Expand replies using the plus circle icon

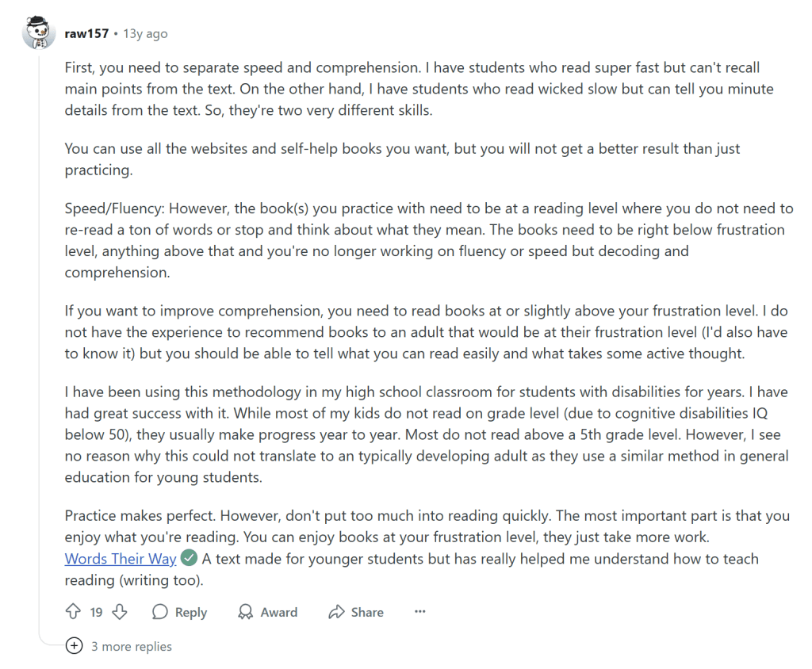click(74, 646)
